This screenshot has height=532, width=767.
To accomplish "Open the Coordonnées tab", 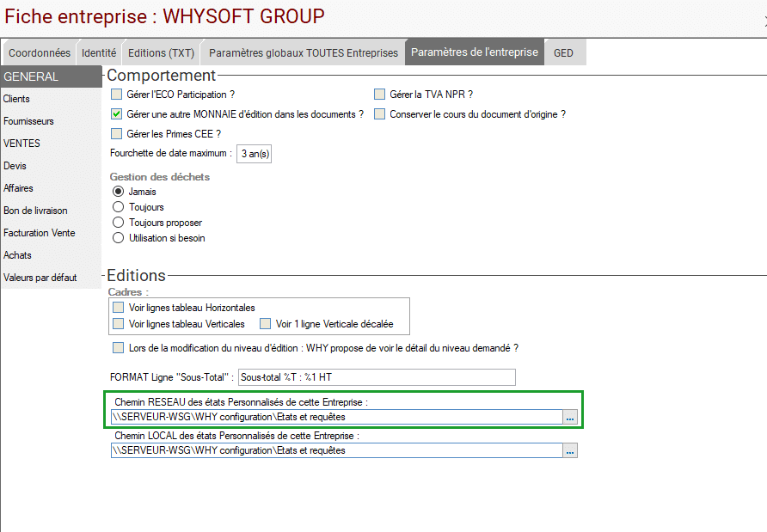I will (40, 52).
